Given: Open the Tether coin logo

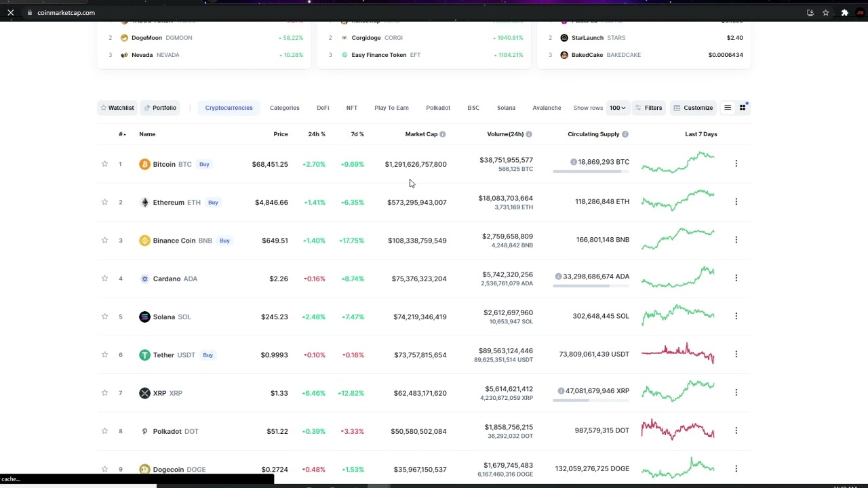Looking at the screenshot, I should 144,355.
